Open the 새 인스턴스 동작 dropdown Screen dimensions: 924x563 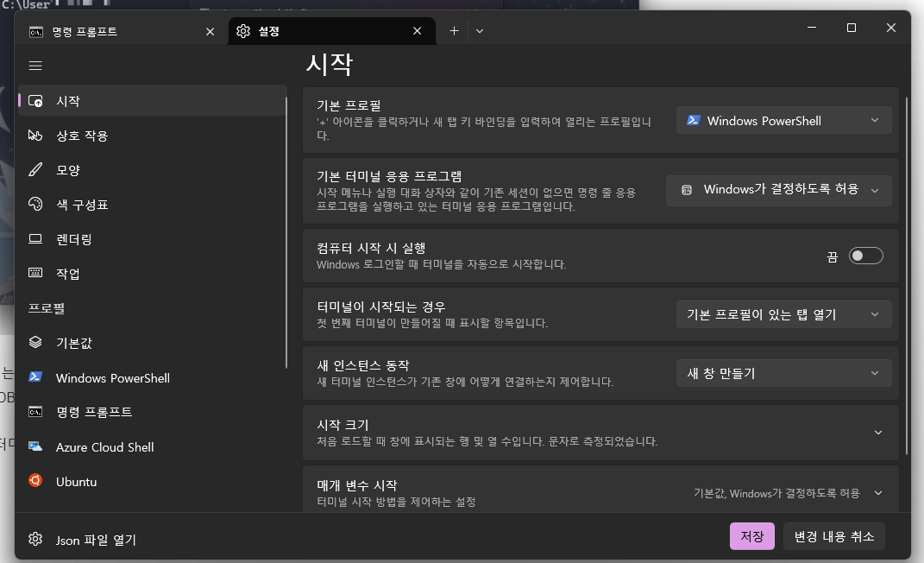coord(783,372)
